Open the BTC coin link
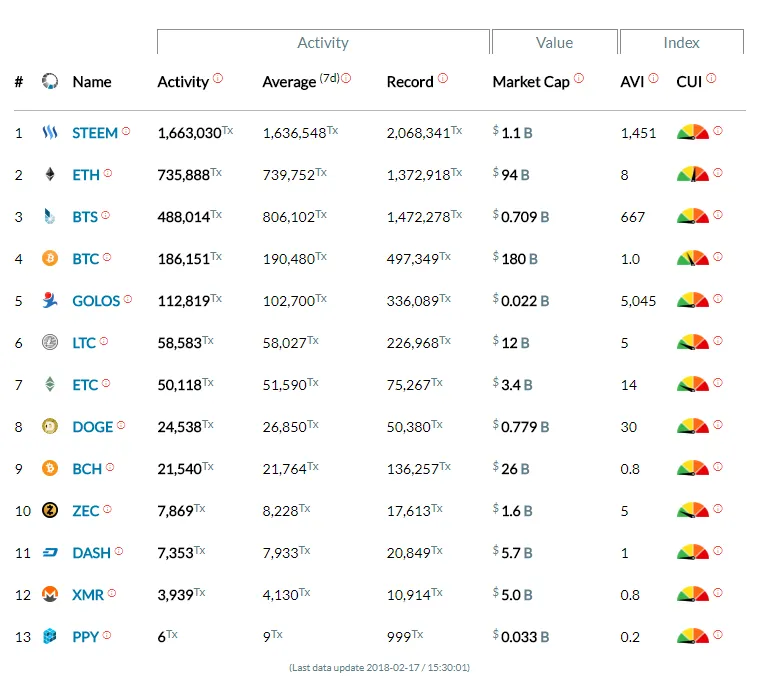The width and height of the screenshot is (762, 687). click(86, 259)
